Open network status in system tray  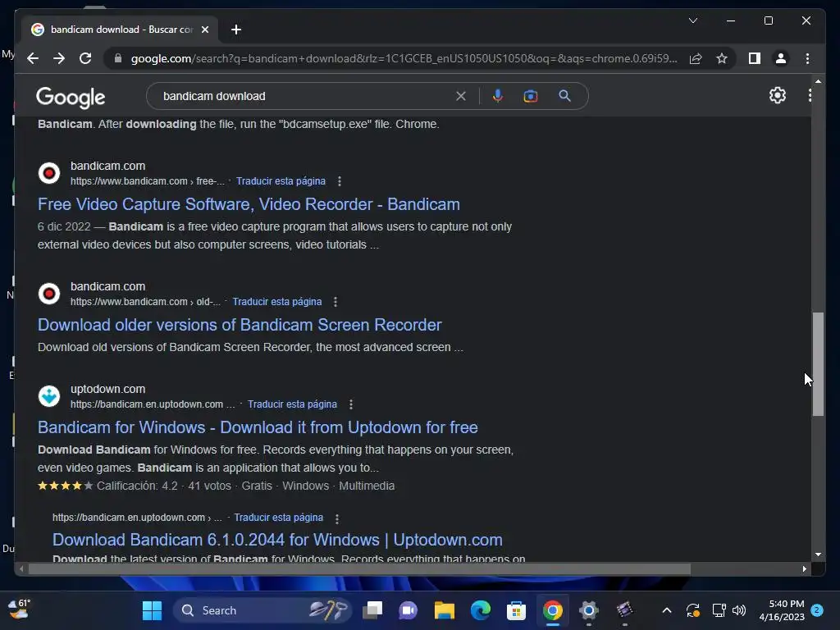pyautogui.click(x=719, y=610)
